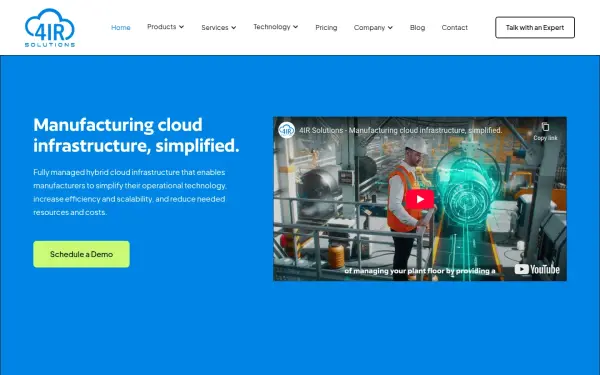Go to the Home page link
Viewport: 600px width, 375px height.
pyautogui.click(x=121, y=28)
